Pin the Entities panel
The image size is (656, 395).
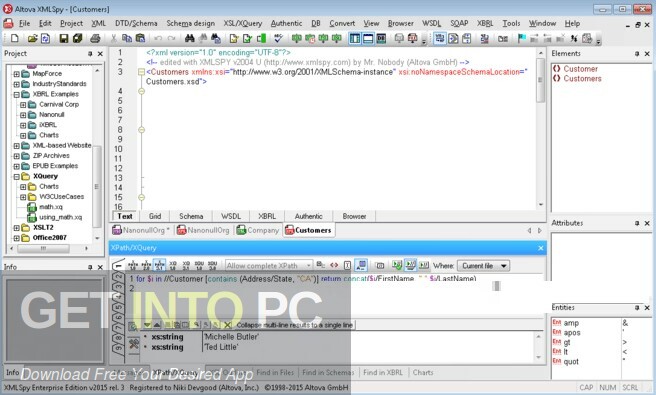tap(637, 308)
